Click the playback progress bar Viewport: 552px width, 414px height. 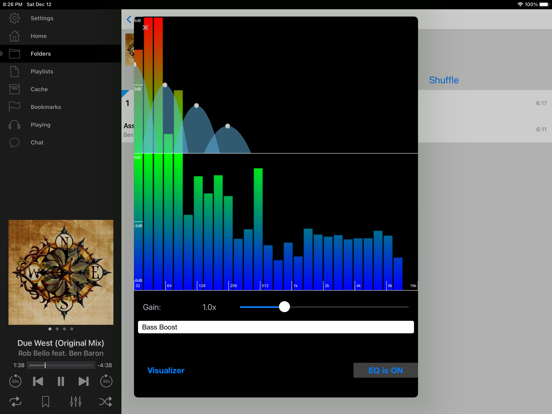pyautogui.click(x=61, y=365)
